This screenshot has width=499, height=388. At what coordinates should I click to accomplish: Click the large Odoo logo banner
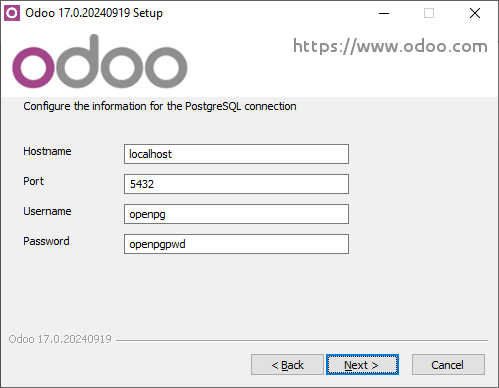(x=100, y=62)
